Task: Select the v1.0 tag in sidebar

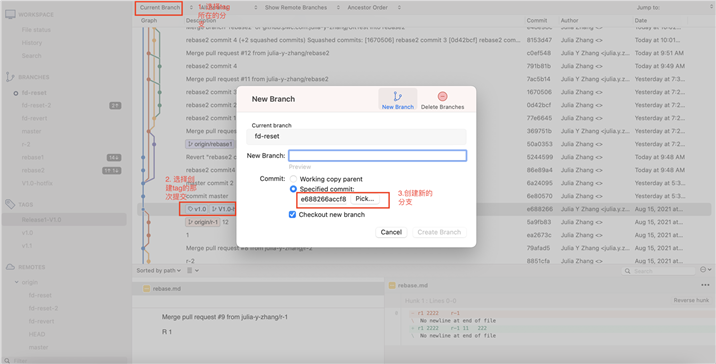Action: pos(27,233)
